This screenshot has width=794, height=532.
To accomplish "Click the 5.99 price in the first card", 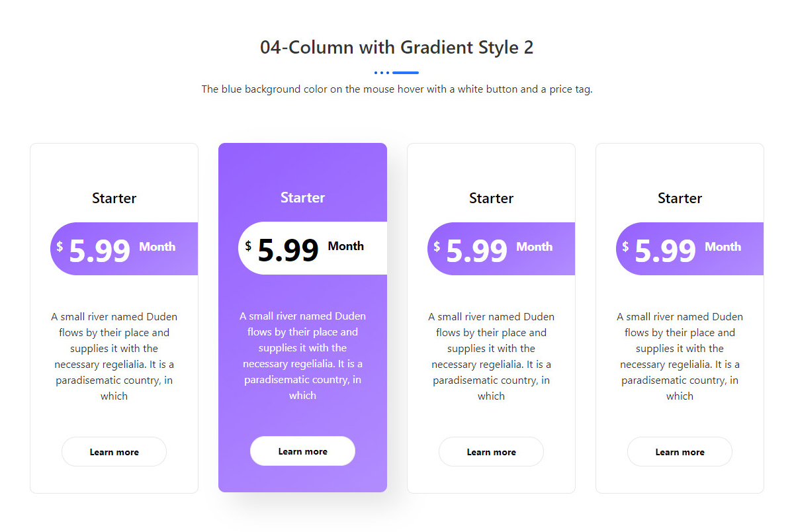I will tap(99, 251).
